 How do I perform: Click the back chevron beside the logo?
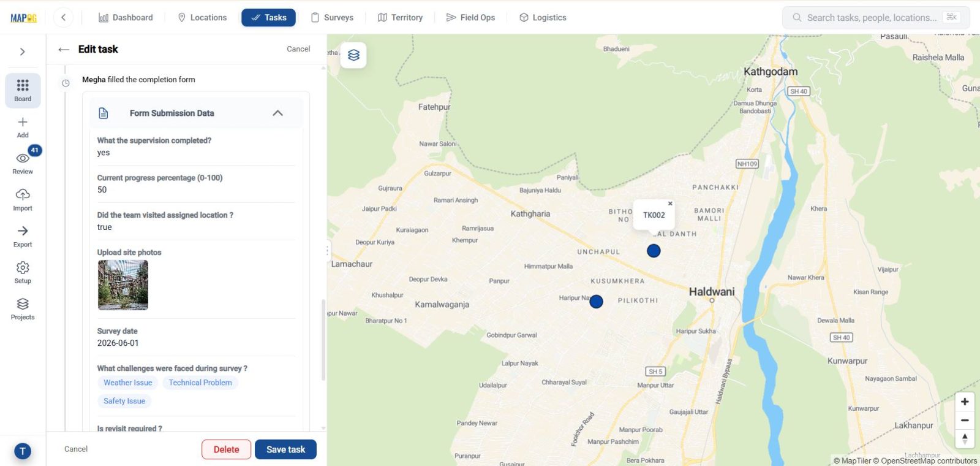63,17
